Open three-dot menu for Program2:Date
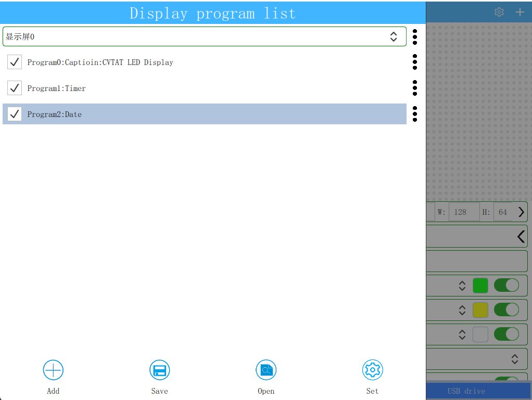 click(x=414, y=114)
